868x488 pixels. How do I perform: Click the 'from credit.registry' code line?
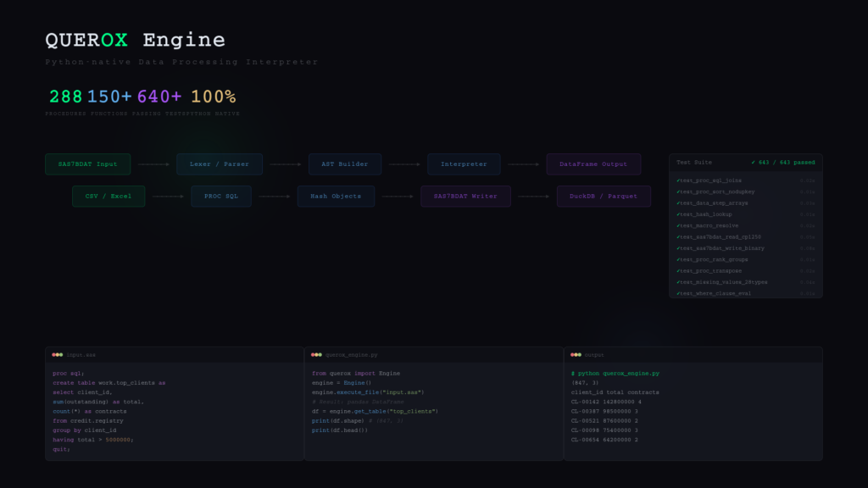[88, 420]
